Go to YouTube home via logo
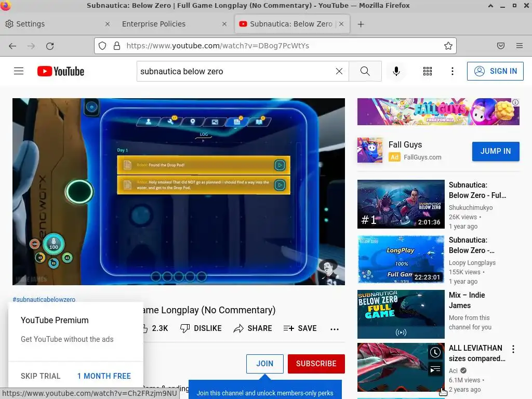 coord(61,71)
